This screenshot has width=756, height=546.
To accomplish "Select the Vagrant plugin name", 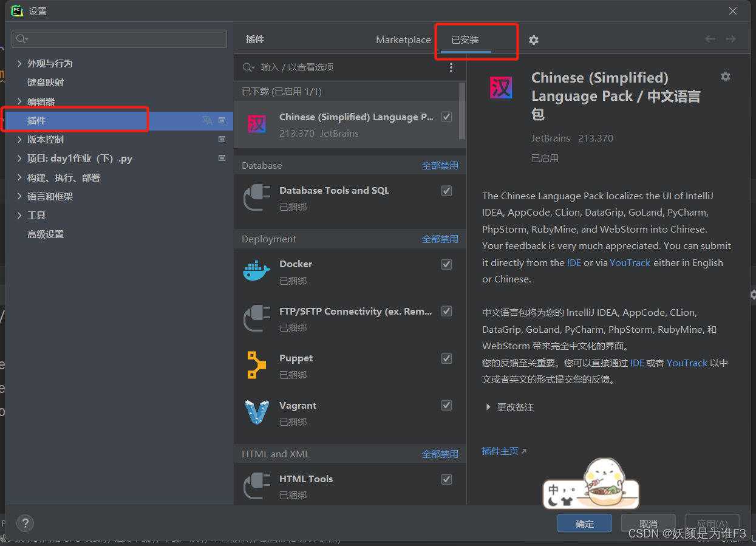I will coord(298,405).
